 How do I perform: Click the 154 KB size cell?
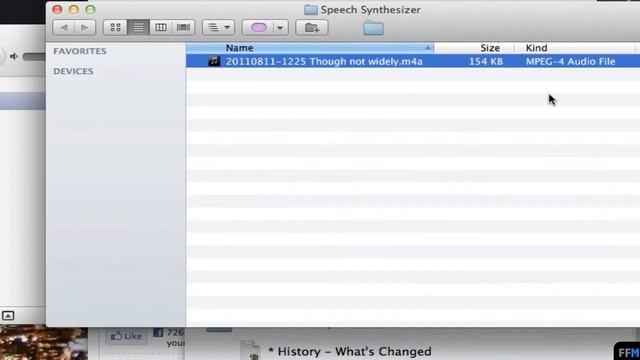point(486,62)
